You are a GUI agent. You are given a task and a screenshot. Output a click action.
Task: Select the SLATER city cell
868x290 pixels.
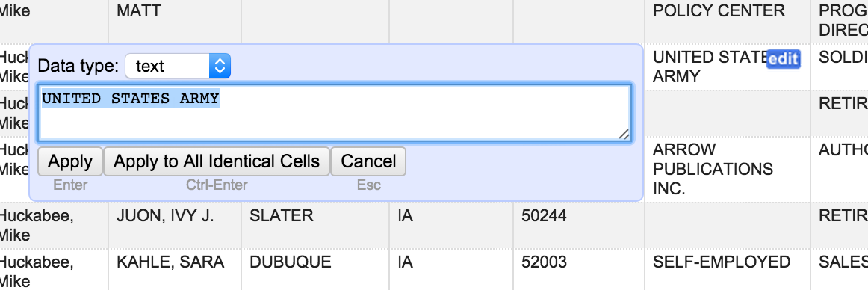tap(315, 225)
